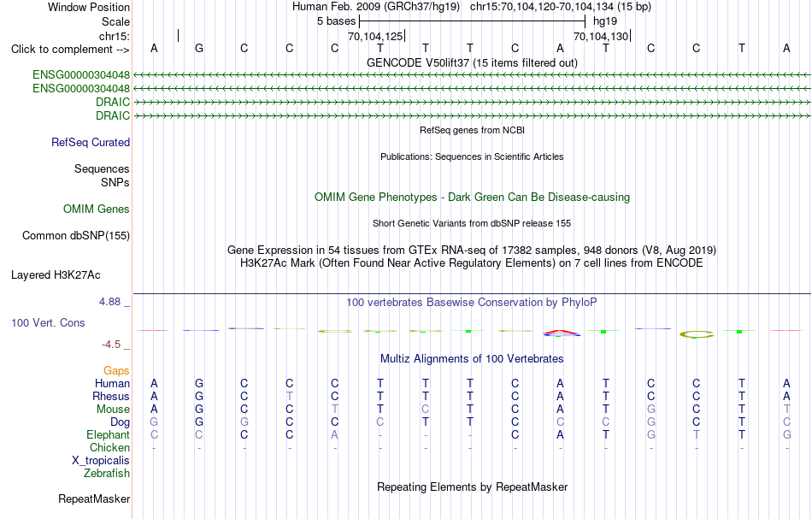
Task: Click 'Short Genetic Variants from dbSNP' title
Action: [x=472, y=223]
